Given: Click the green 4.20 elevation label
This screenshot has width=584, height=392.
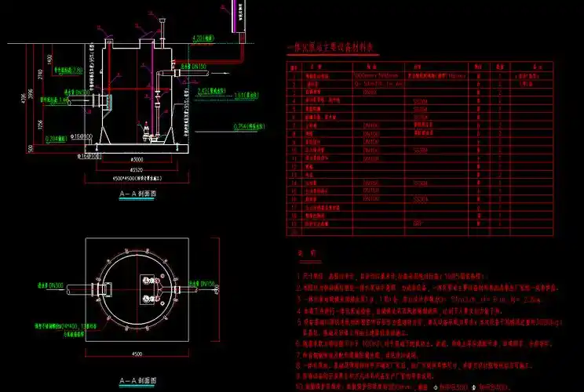Looking at the screenshot, I should [203, 38].
